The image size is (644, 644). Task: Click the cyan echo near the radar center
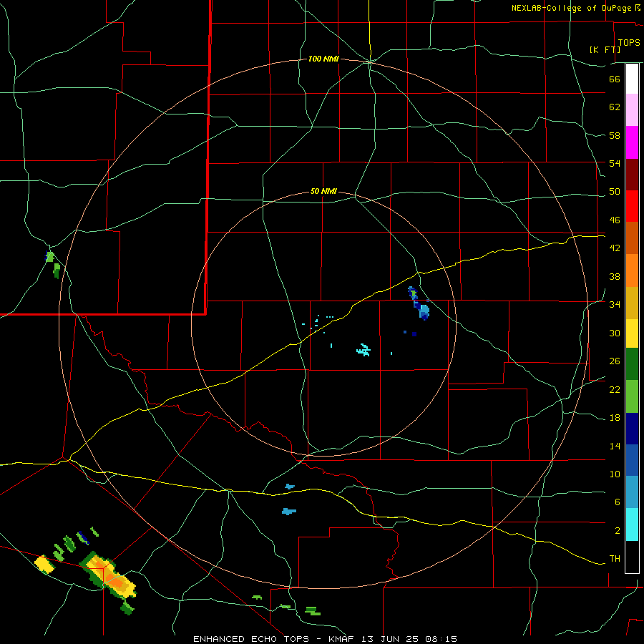364,350
